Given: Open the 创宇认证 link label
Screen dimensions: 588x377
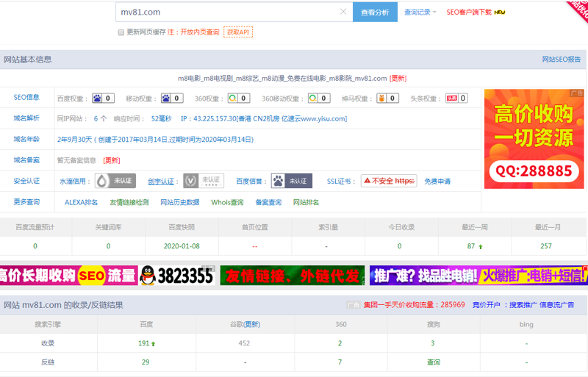Looking at the screenshot, I should point(161,182).
